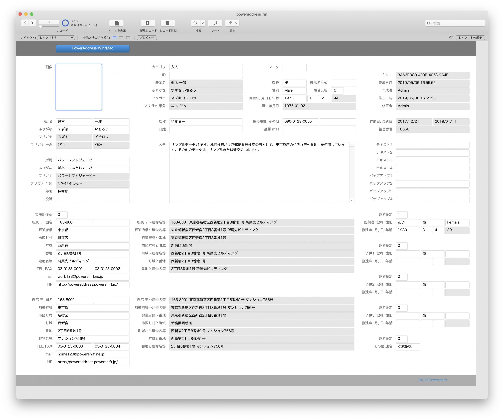The height and width of the screenshot is (420, 504).
Task: Click the Sort (ソート) icon
Action: 215,23
